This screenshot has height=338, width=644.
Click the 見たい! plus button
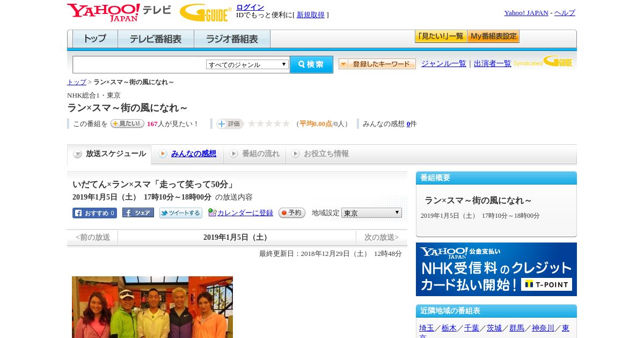pos(127,123)
